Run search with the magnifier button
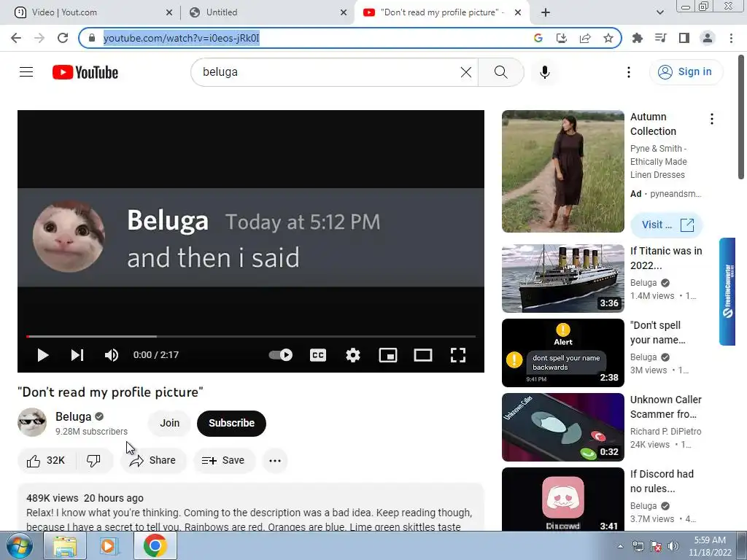 coord(500,72)
